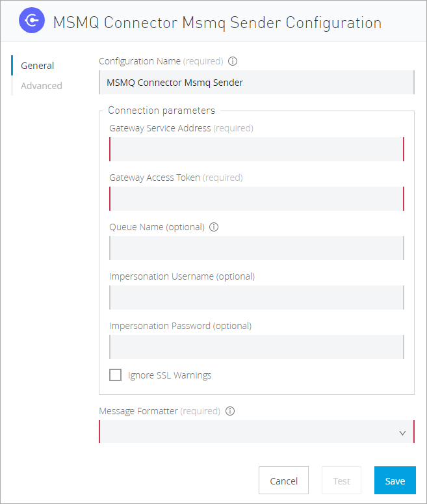This screenshot has width=427, height=504.
Task: Focus the Queue Name input box
Action: point(256,248)
